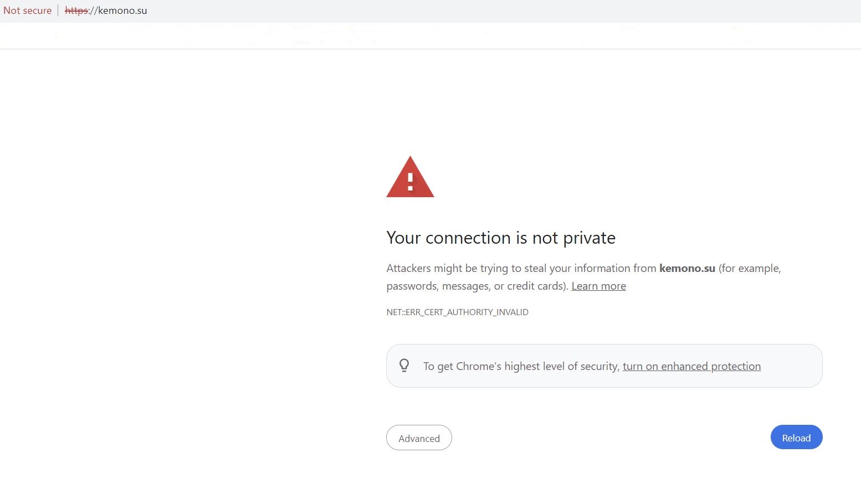Viewport: 861px width, 504px height.
Task: Expand the Advanced options
Action: coord(419,438)
